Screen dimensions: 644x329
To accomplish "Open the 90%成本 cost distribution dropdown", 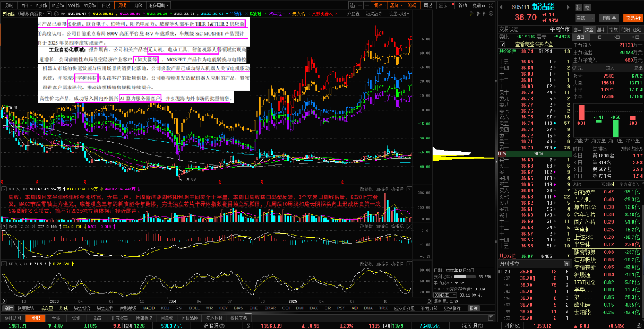I will 444,295.
